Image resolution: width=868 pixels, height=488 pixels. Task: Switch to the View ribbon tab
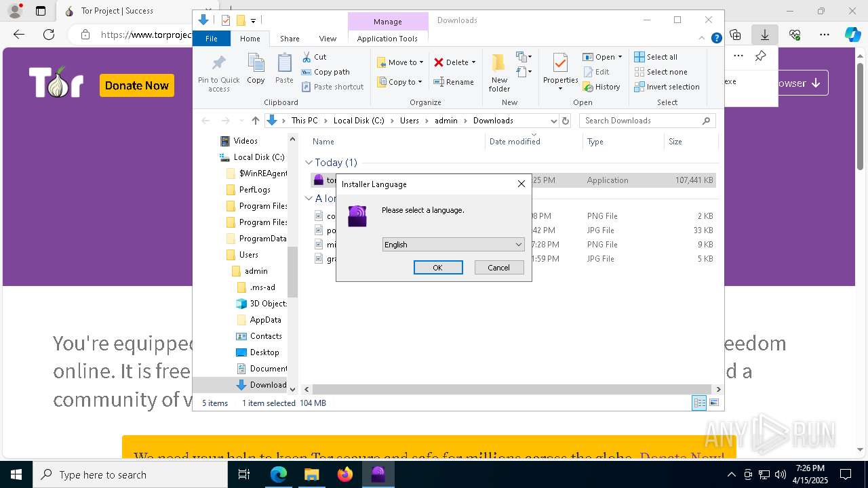[x=328, y=39]
